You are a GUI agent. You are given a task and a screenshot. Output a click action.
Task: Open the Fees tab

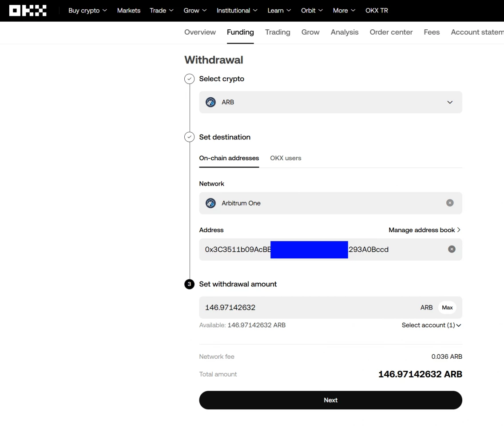[431, 32]
